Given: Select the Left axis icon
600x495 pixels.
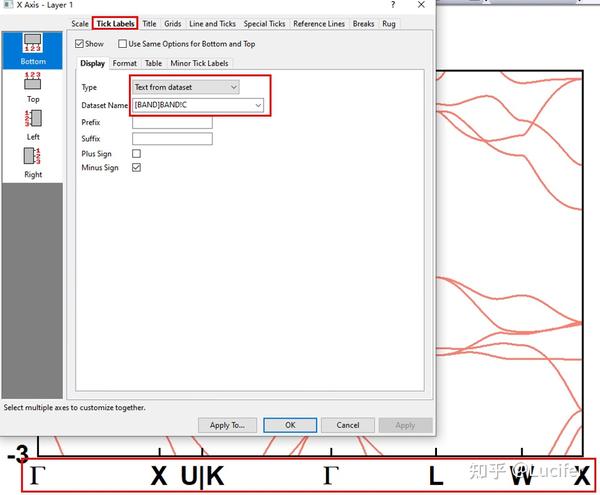Looking at the screenshot, I should [33, 125].
